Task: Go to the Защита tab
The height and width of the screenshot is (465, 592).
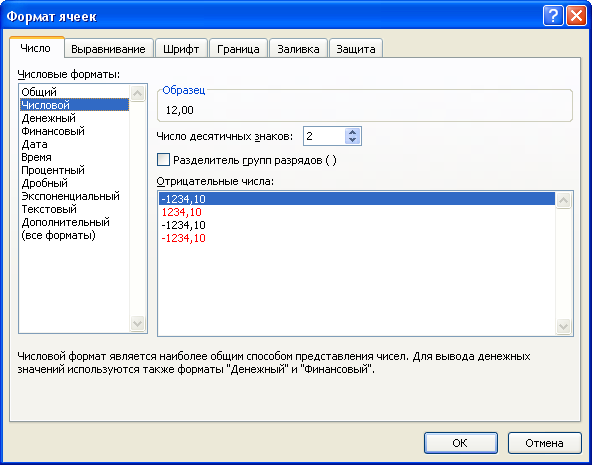Action: 356,49
